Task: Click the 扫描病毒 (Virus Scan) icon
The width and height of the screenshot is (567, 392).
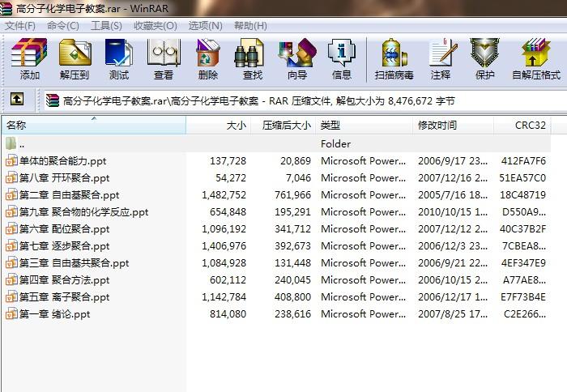Action: [x=394, y=53]
